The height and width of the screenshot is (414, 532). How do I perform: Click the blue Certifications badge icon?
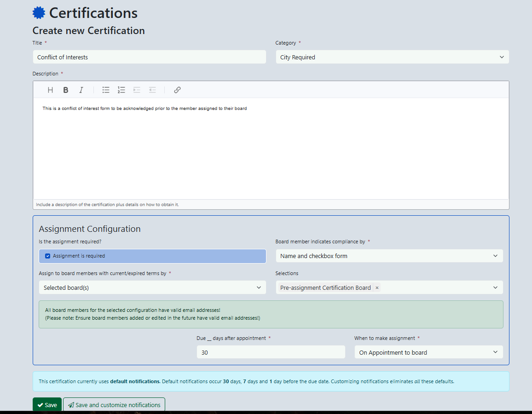(39, 12)
